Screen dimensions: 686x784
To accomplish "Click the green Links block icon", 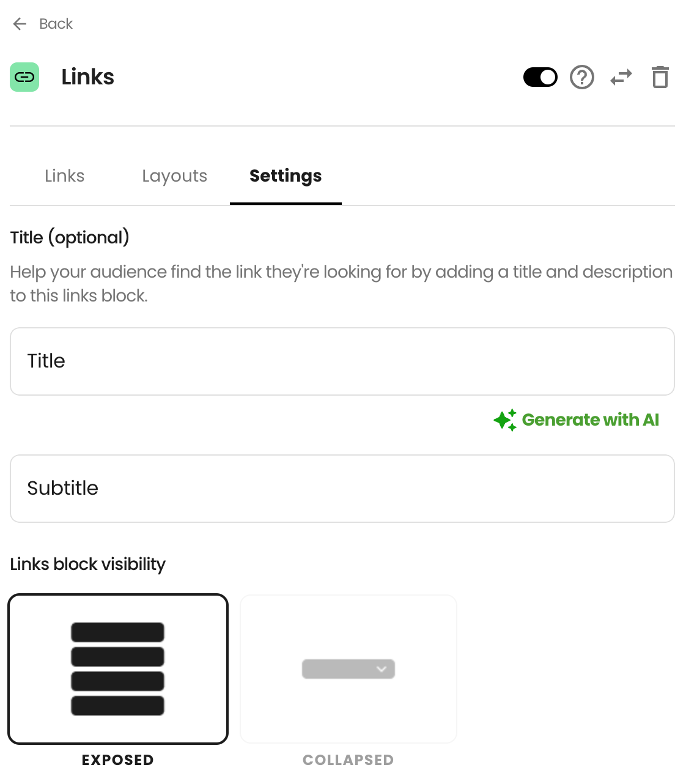I will point(24,77).
